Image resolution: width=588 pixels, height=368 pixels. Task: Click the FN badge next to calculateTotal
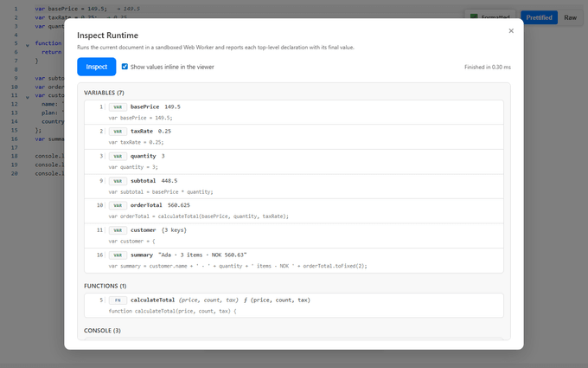(118, 300)
